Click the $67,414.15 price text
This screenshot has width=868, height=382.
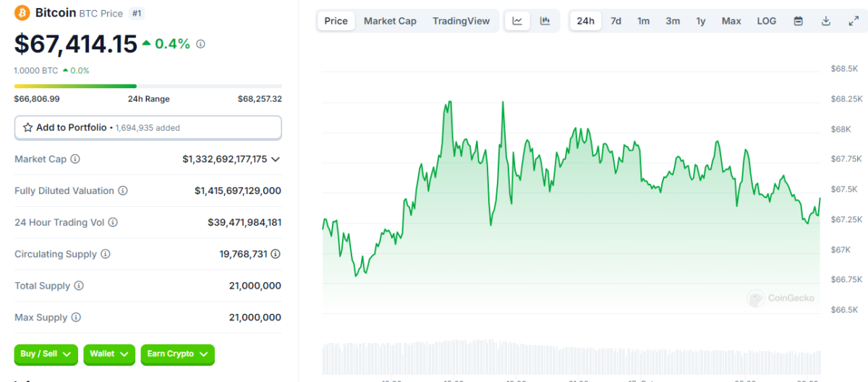(76, 44)
